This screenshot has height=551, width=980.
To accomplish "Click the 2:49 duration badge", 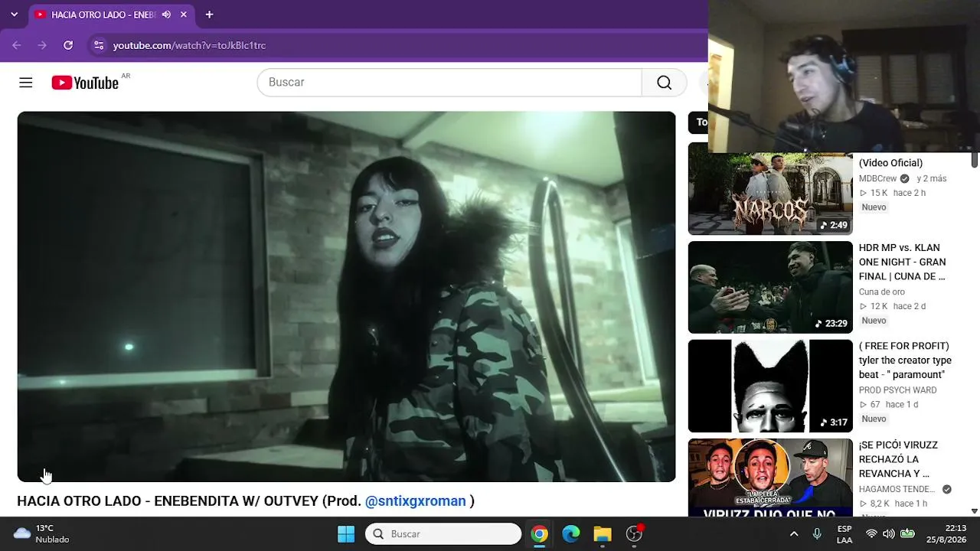I will (834, 225).
